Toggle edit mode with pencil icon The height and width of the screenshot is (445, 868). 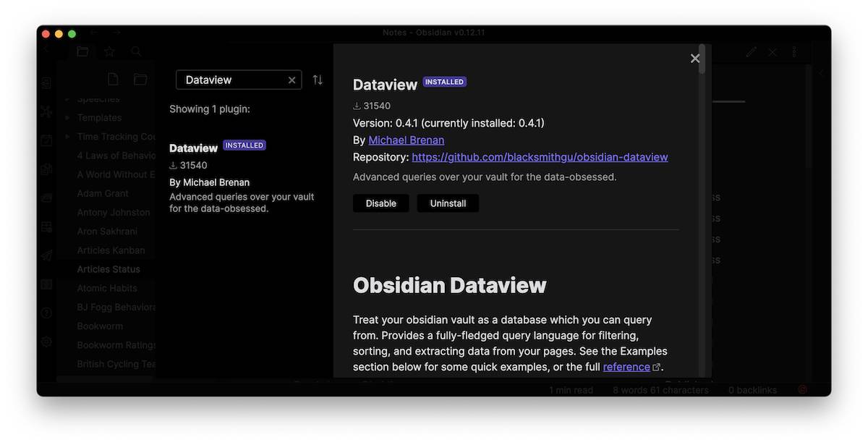(752, 52)
